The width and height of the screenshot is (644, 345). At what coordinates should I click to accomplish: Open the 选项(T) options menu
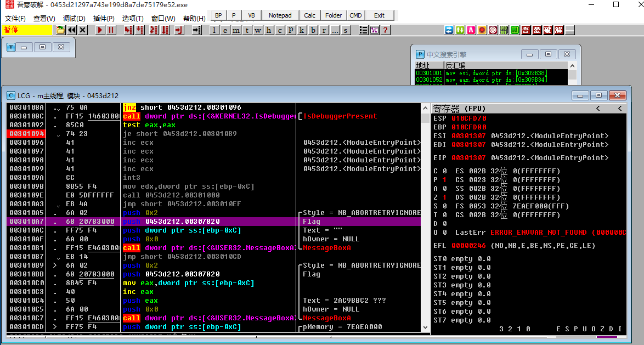tap(132, 18)
